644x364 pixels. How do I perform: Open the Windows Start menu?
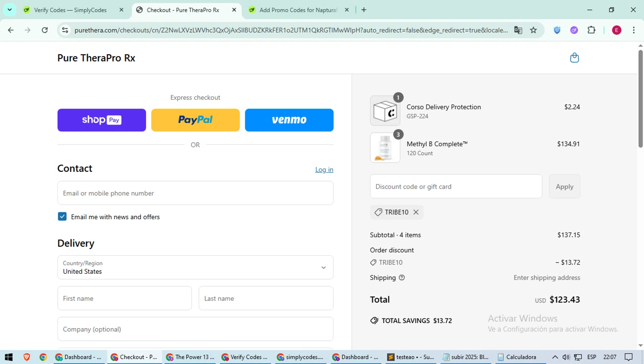click(x=9, y=357)
